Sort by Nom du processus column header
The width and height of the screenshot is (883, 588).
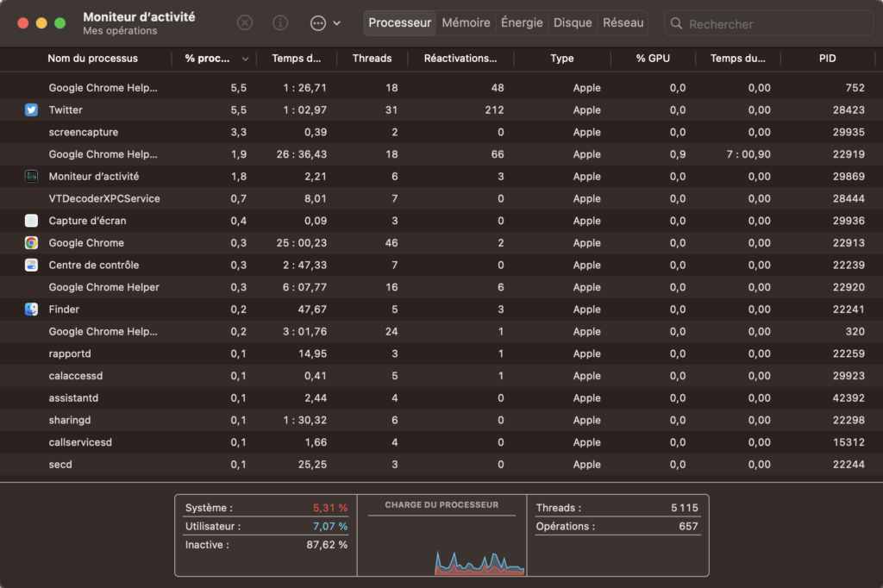point(92,58)
